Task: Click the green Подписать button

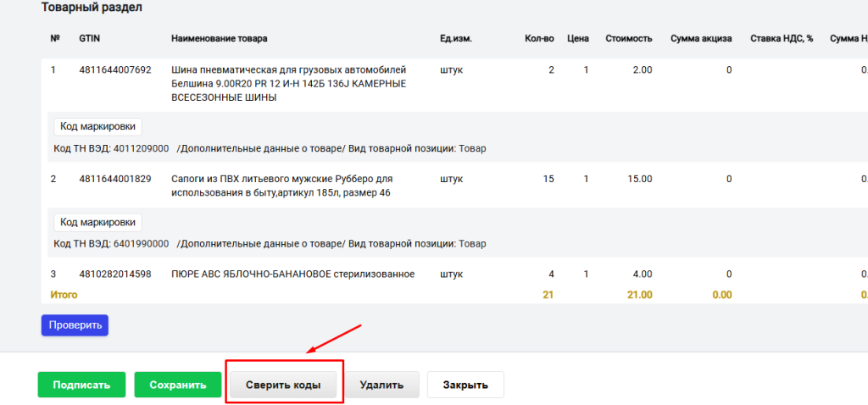Action: 81,385
